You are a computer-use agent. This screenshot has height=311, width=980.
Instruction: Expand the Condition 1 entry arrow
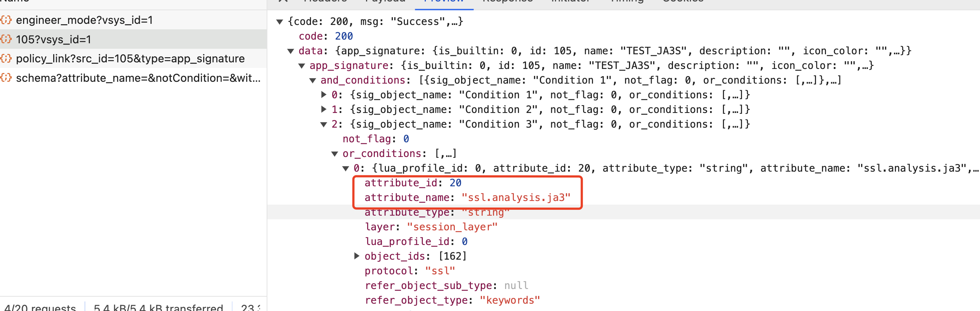coord(324,95)
